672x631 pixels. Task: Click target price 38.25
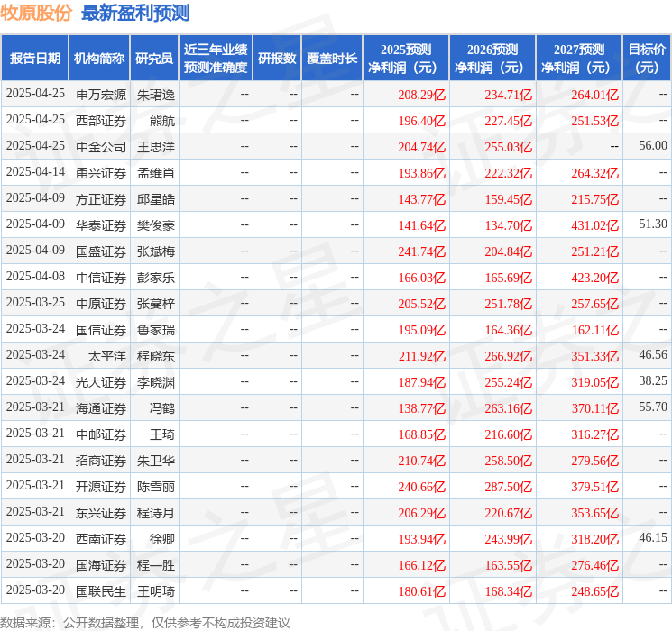(653, 380)
